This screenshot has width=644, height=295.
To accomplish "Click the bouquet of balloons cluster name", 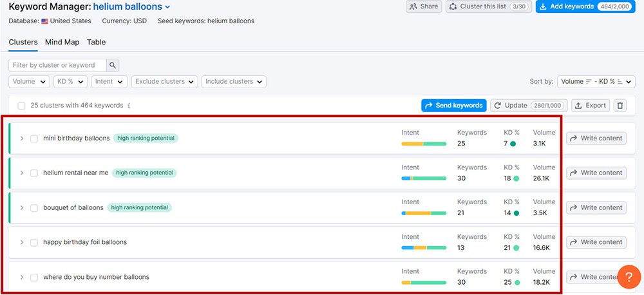I will point(73,208).
